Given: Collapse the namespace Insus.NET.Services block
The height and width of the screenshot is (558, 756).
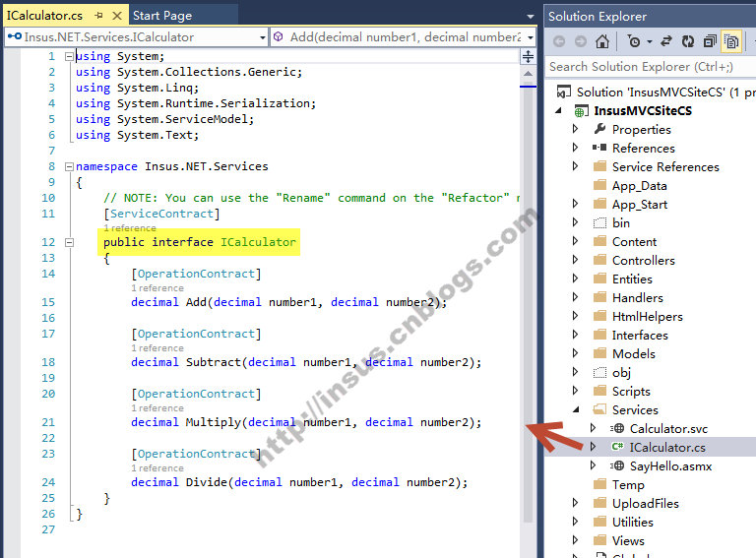Looking at the screenshot, I should [70, 166].
